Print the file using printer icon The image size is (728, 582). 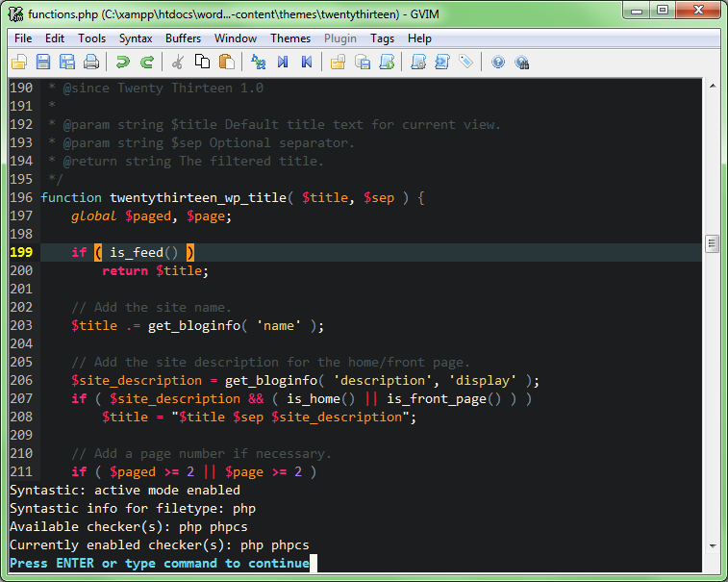coord(91,62)
